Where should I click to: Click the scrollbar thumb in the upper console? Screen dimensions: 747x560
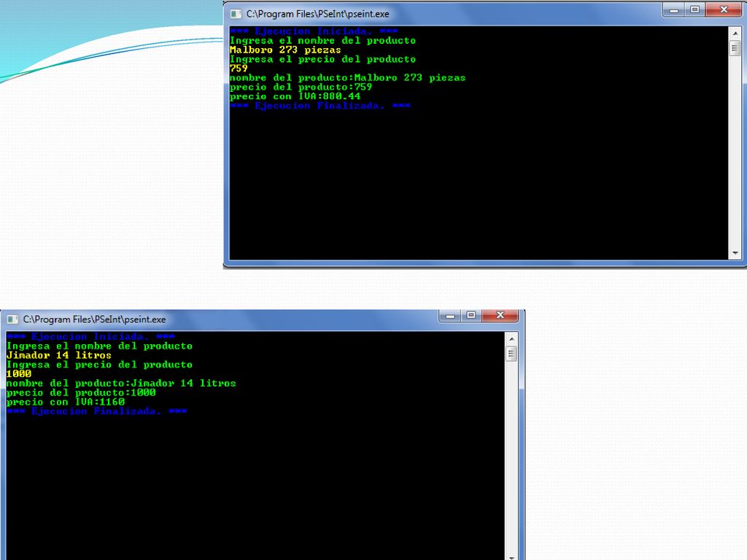735,48
